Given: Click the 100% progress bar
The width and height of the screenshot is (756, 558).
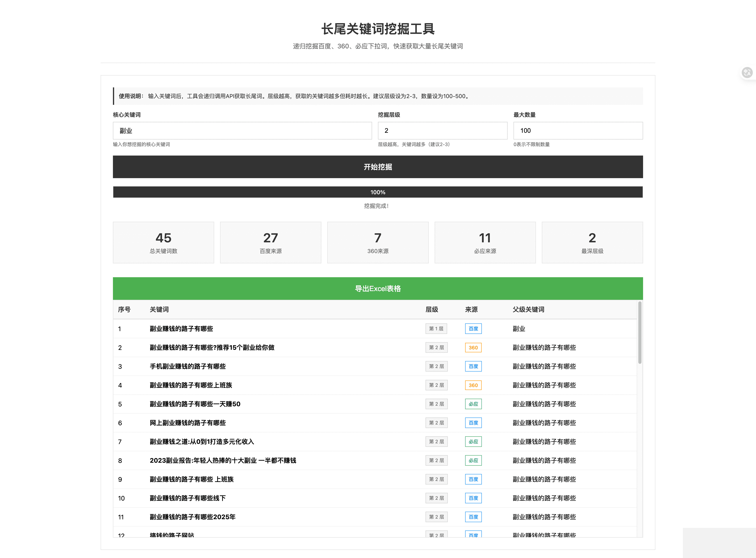Looking at the screenshot, I should [x=378, y=192].
